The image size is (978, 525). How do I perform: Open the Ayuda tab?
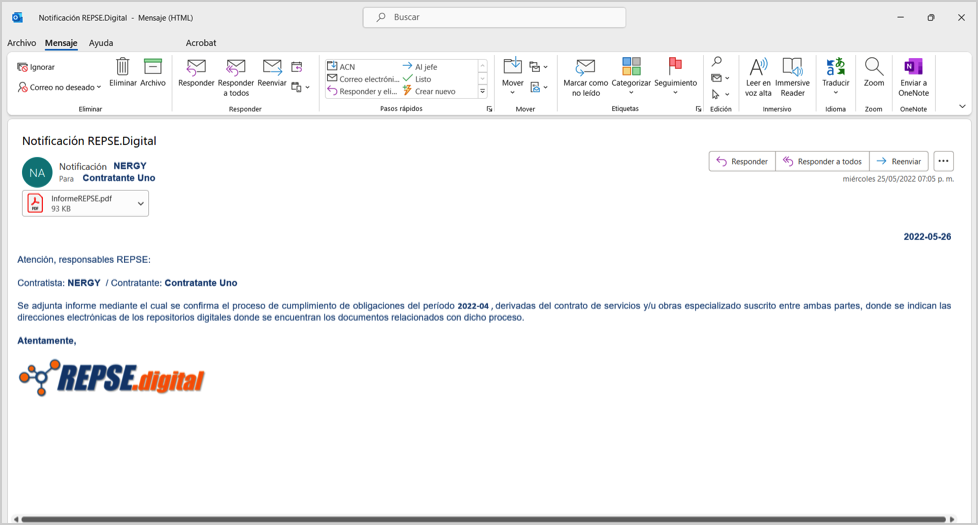coord(101,43)
